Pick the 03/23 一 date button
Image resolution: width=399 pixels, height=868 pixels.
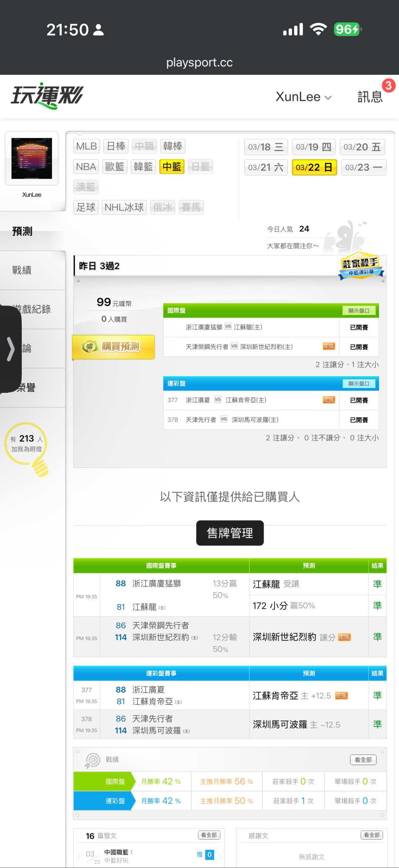click(x=364, y=168)
